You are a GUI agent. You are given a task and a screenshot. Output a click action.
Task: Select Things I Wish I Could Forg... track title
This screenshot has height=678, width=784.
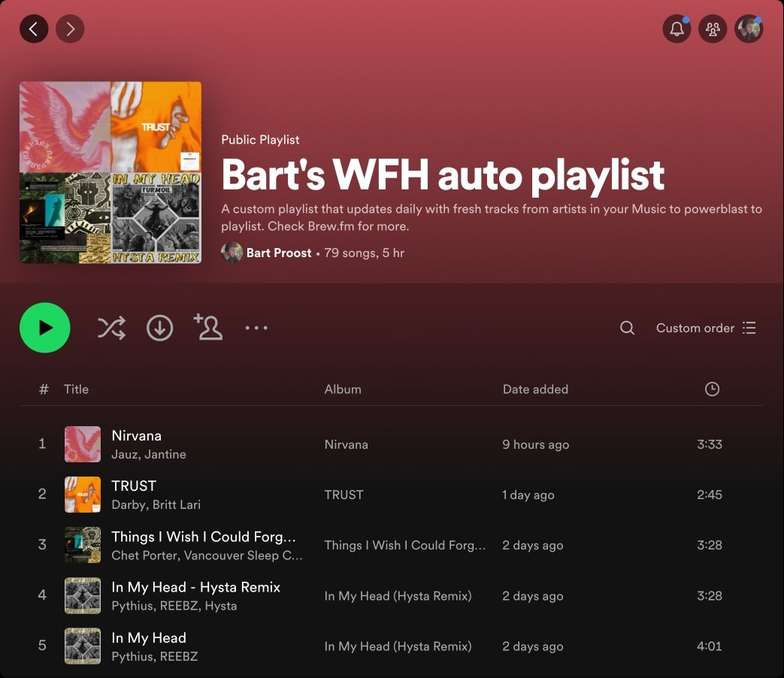point(204,537)
